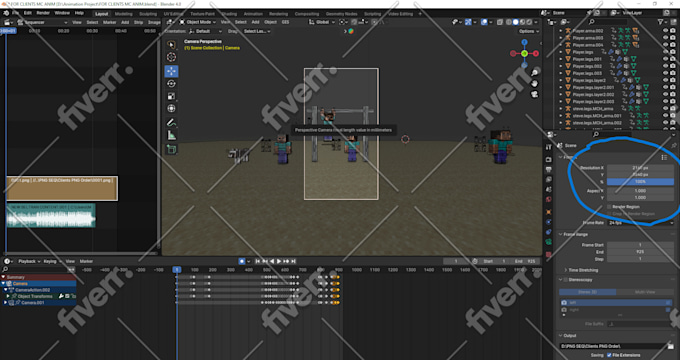Open the sequencer Strip menu
The width and height of the screenshot is (680, 360).
click(138, 22)
